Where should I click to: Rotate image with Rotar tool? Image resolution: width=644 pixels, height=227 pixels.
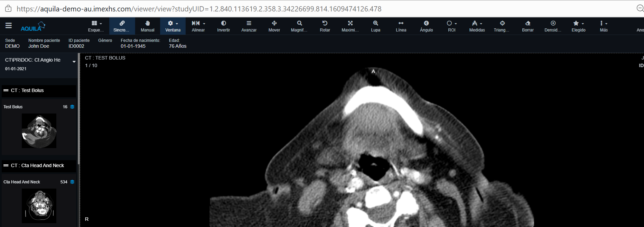tap(325, 26)
